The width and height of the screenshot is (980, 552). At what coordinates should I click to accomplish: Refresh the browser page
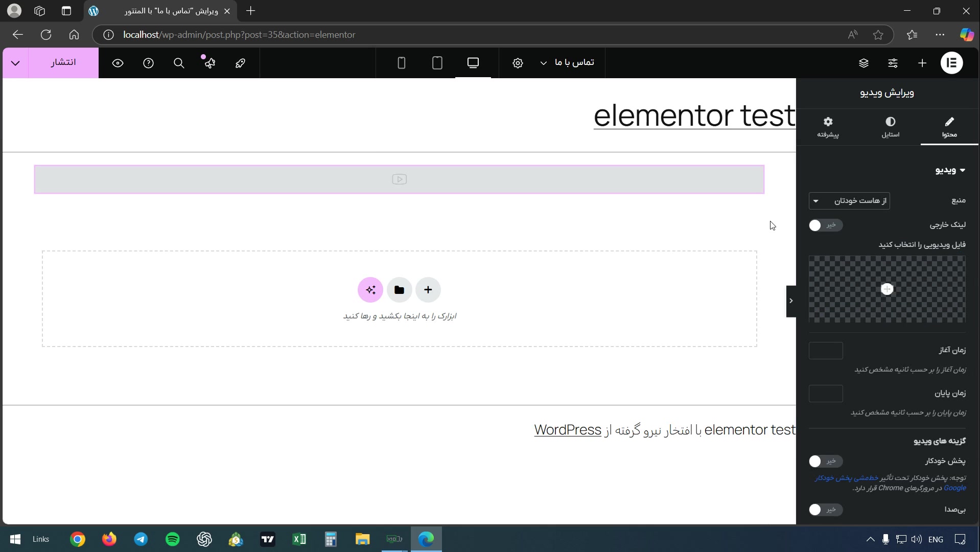pyautogui.click(x=46, y=35)
